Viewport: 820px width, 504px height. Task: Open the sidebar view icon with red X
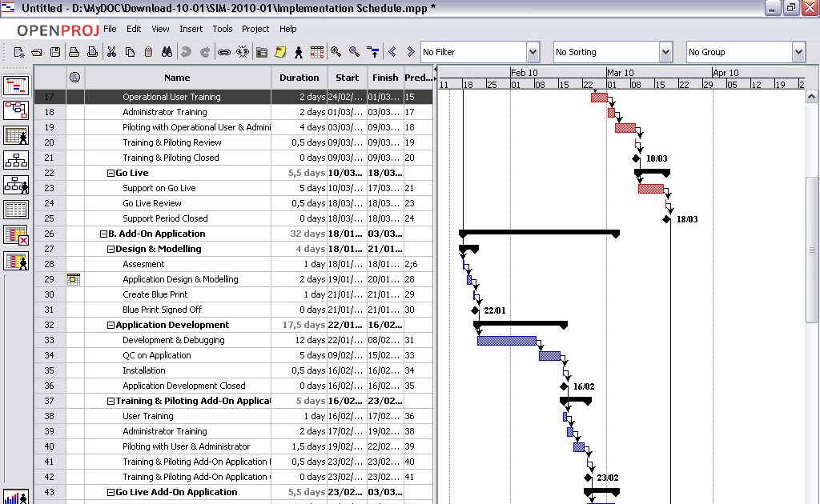click(16, 235)
